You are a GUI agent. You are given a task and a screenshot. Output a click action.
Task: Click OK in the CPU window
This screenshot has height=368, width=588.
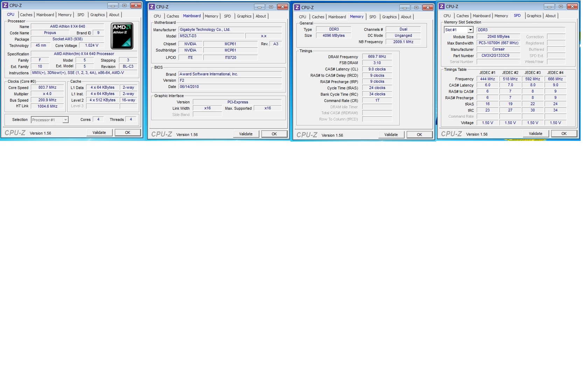pyautogui.click(x=128, y=132)
